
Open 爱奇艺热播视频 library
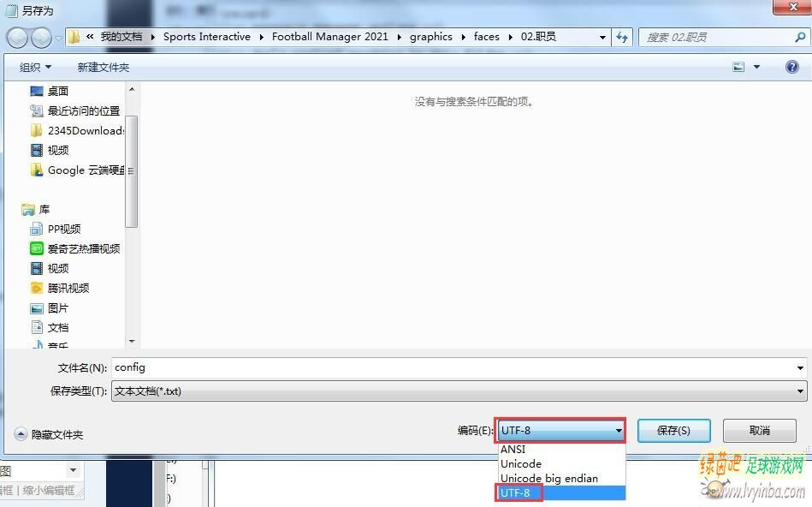click(x=83, y=249)
